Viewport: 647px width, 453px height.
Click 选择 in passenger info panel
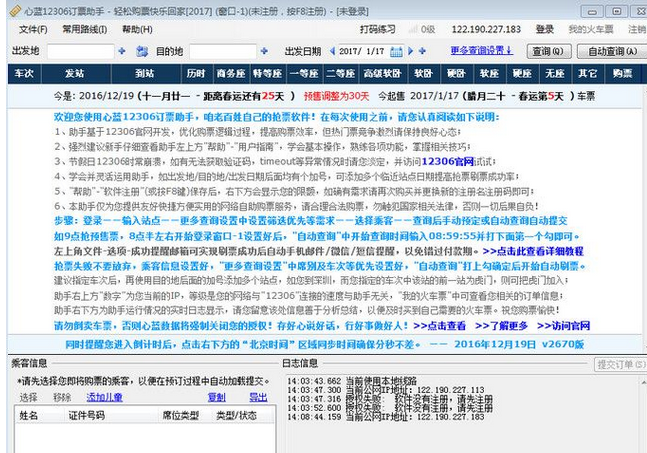(28, 397)
